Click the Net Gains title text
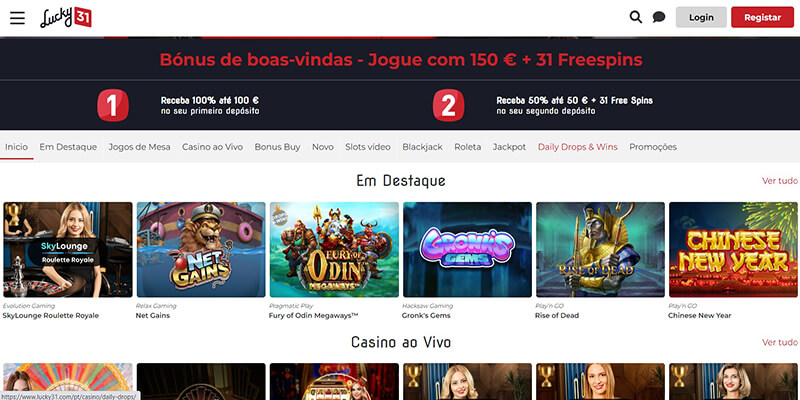 pyautogui.click(x=153, y=315)
